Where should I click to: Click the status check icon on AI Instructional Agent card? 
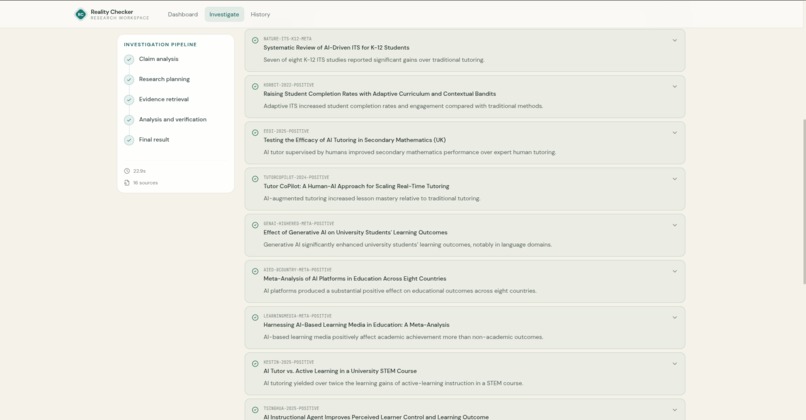pyautogui.click(x=255, y=410)
